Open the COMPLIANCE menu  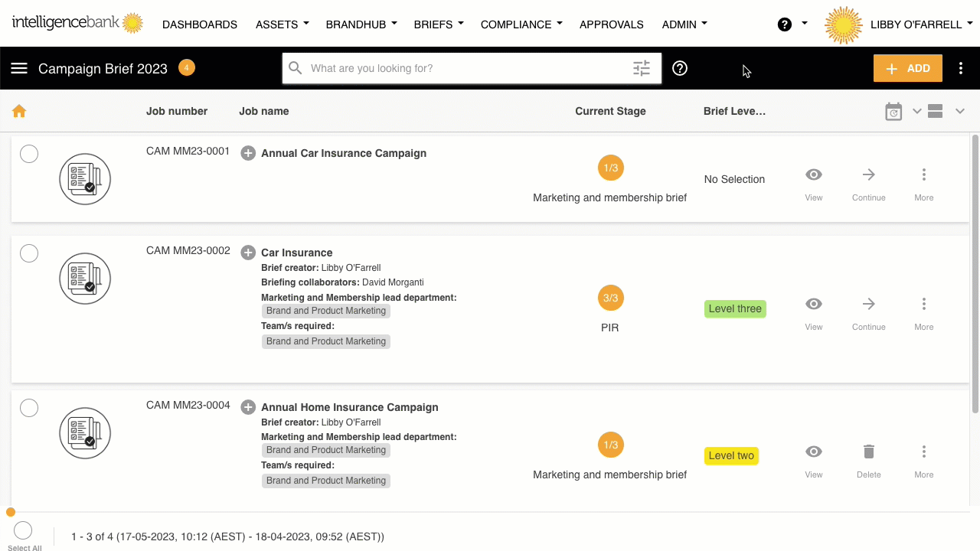tap(521, 24)
